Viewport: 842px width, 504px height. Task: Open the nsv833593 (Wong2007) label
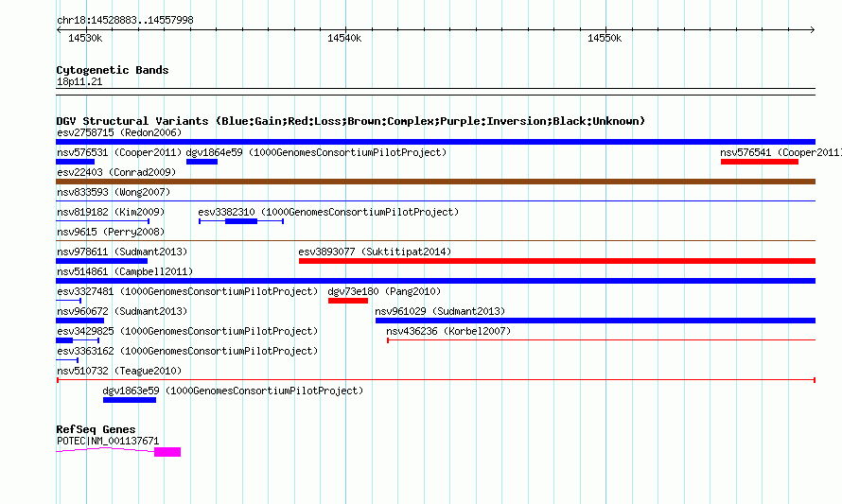coord(114,192)
